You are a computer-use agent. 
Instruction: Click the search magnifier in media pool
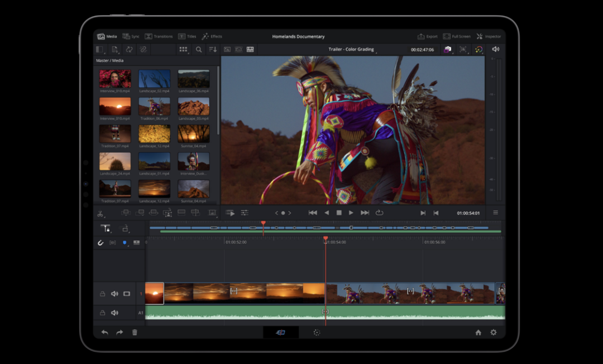pyautogui.click(x=199, y=50)
